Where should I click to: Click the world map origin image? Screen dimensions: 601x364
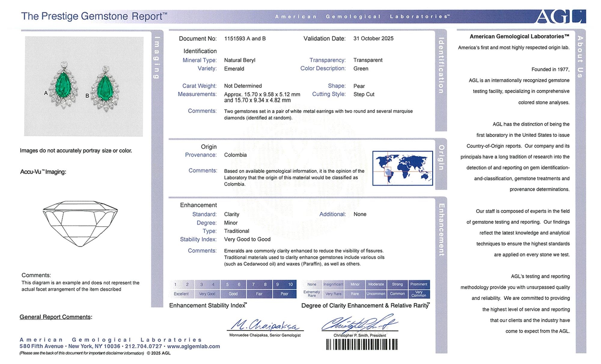(403, 168)
